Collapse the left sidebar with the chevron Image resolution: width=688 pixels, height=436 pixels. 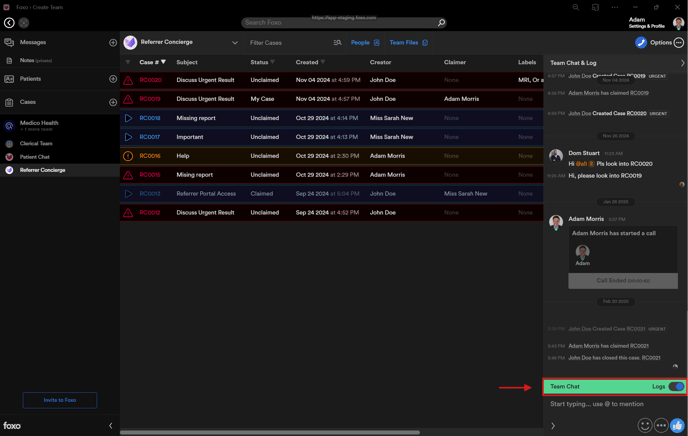pos(111,425)
